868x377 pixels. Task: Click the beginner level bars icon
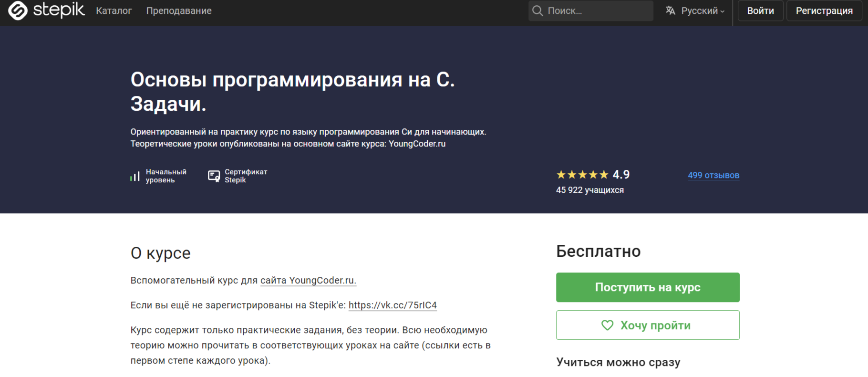point(135,176)
